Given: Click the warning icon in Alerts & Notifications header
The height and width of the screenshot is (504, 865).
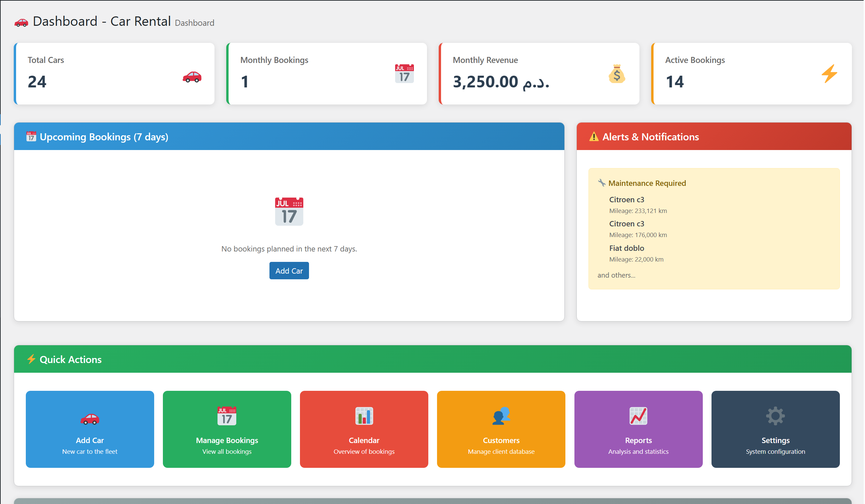Looking at the screenshot, I should 594,136.
